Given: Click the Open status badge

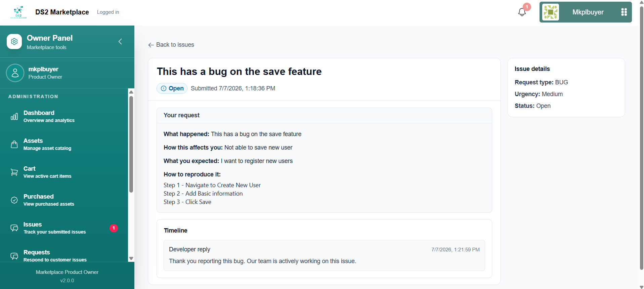Looking at the screenshot, I should (x=172, y=88).
